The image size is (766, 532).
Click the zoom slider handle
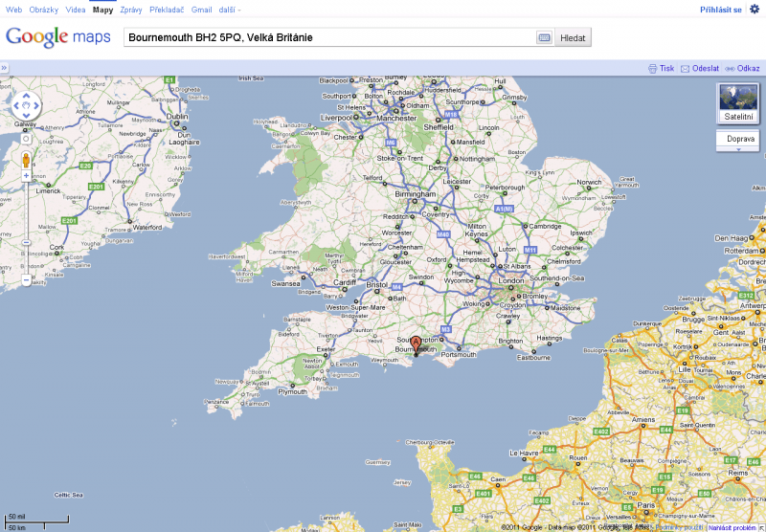click(27, 243)
